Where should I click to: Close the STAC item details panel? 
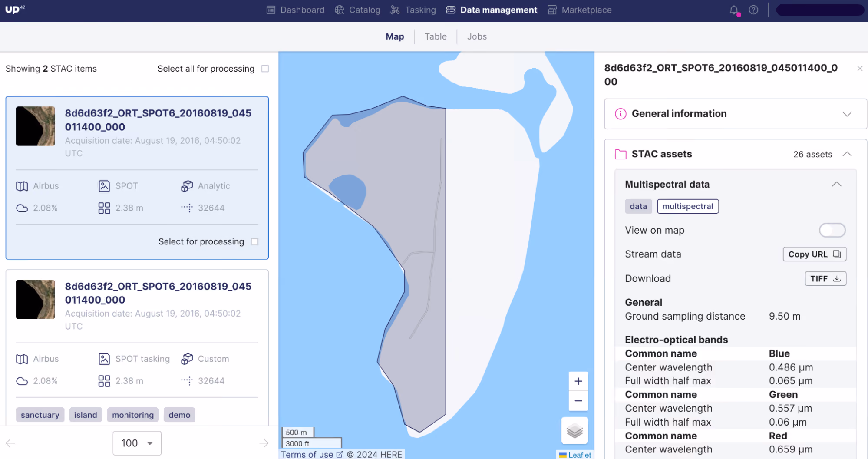pyautogui.click(x=860, y=69)
